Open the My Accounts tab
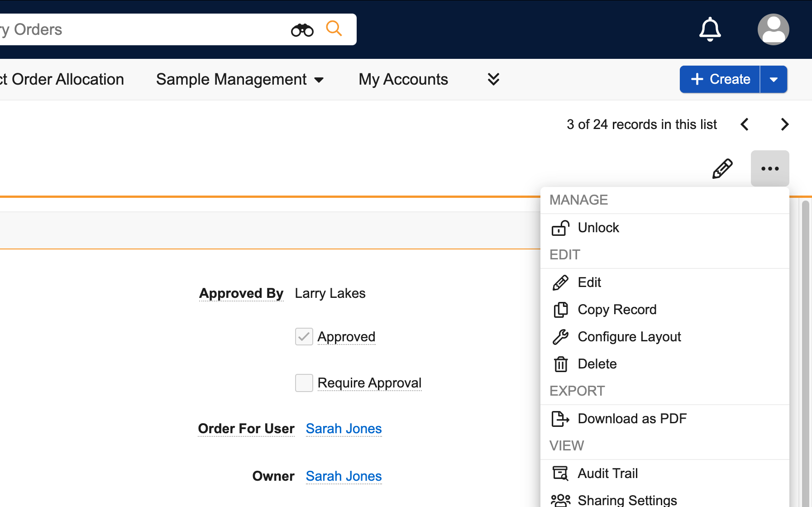This screenshot has width=812, height=507. click(403, 80)
